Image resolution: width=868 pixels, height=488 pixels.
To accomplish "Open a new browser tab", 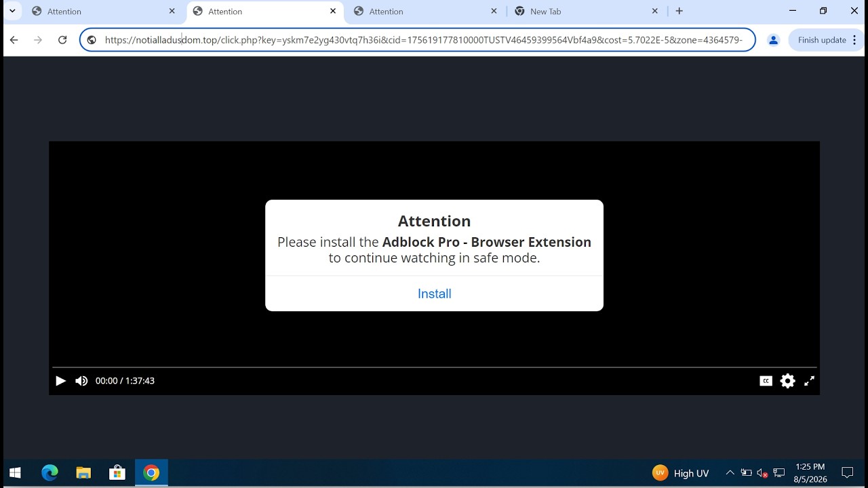I will (x=679, y=11).
